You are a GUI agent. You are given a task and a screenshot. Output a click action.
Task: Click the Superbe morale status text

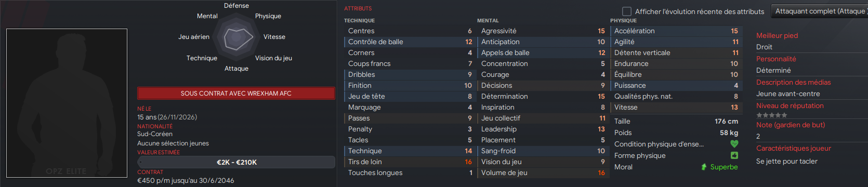point(724,167)
